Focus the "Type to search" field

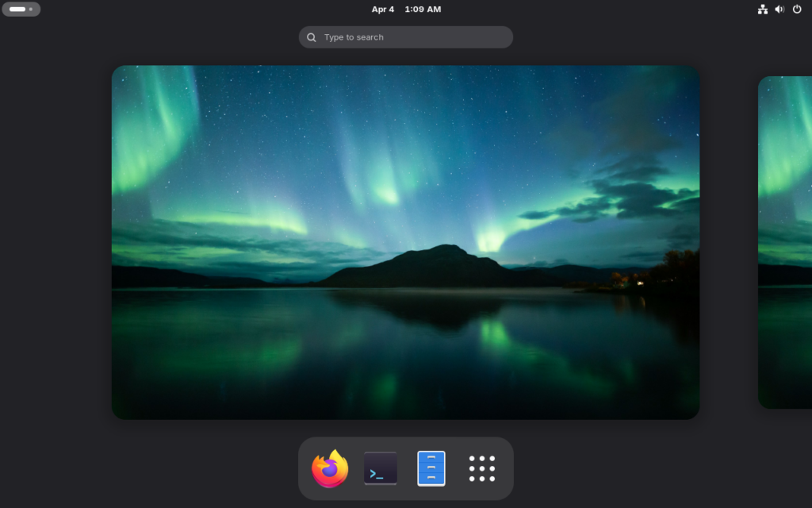click(412, 37)
